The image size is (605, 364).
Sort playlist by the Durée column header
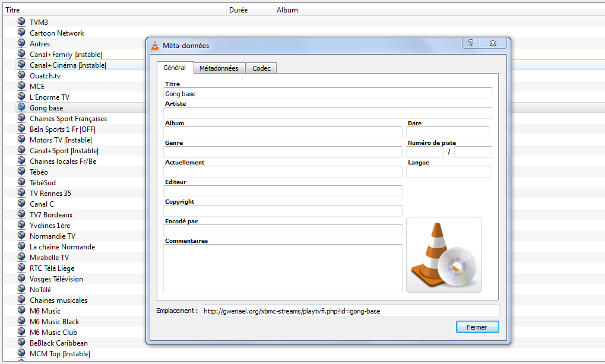tap(250, 10)
